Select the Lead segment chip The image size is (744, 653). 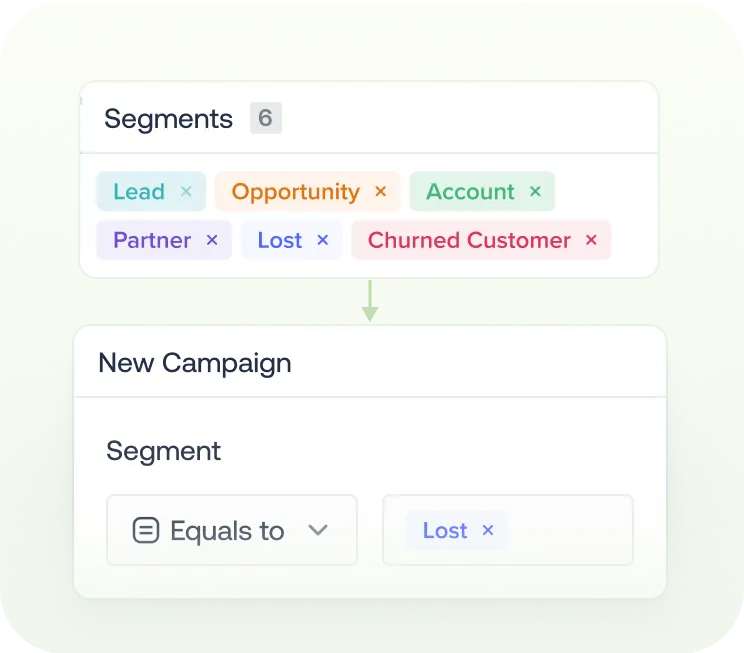tap(139, 192)
